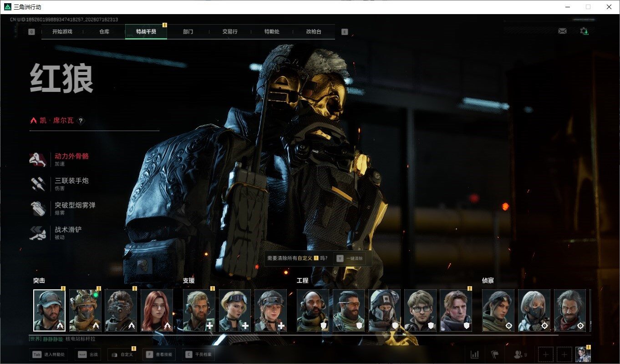Select the 三联装手炮 skill

[x=59, y=184]
